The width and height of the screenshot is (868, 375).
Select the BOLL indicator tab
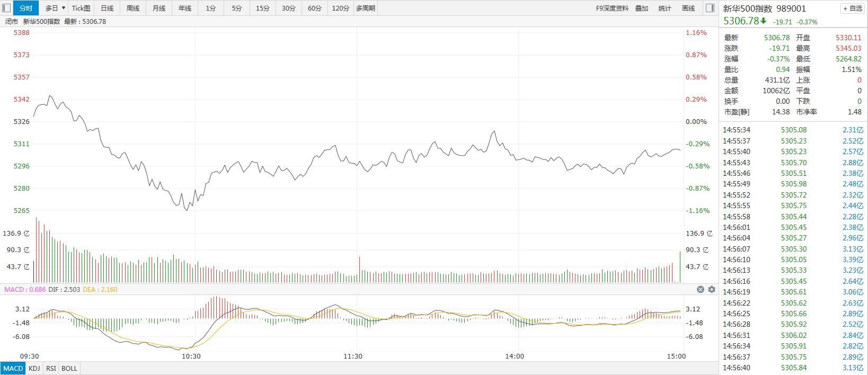69,368
